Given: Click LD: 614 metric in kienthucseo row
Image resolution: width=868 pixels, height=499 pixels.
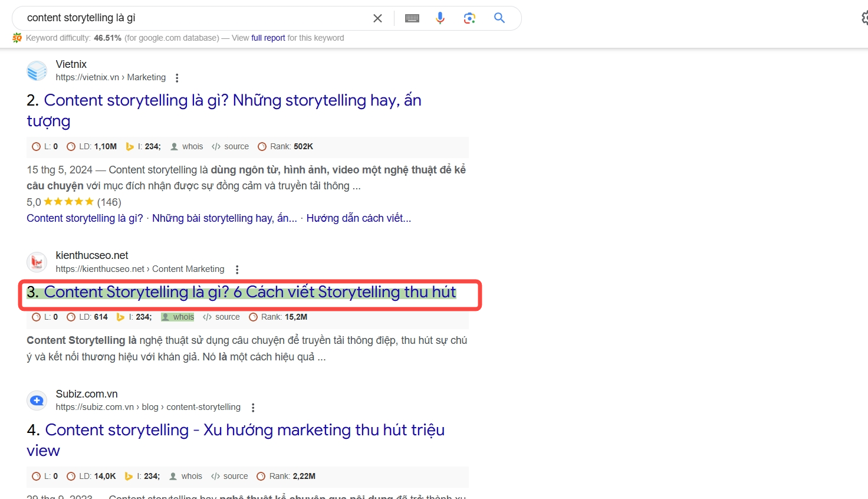Looking at the screenshot, I should [87, 317].
